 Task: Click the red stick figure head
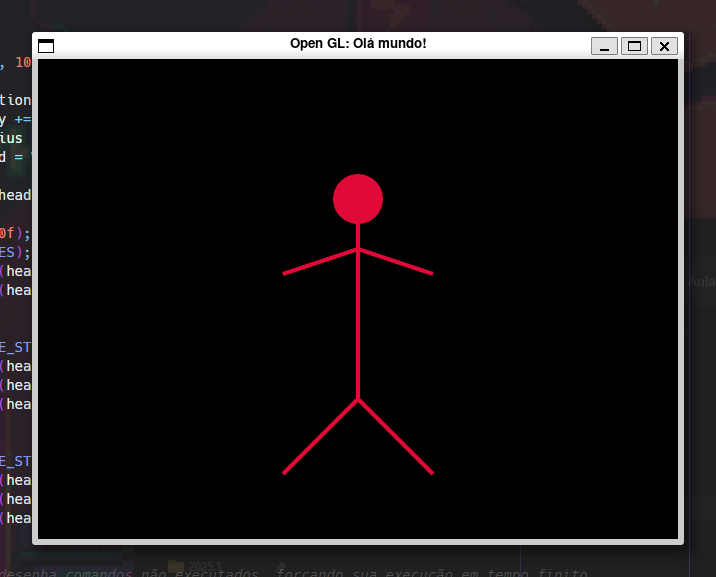358,199
